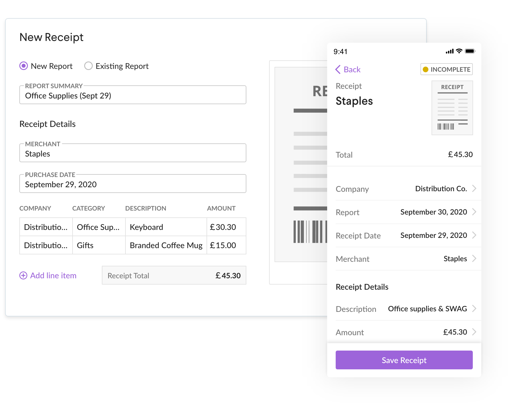The width and height of the screenshot is (524, 420).
Task: Click the Report Summary input field
Action: 133,96
